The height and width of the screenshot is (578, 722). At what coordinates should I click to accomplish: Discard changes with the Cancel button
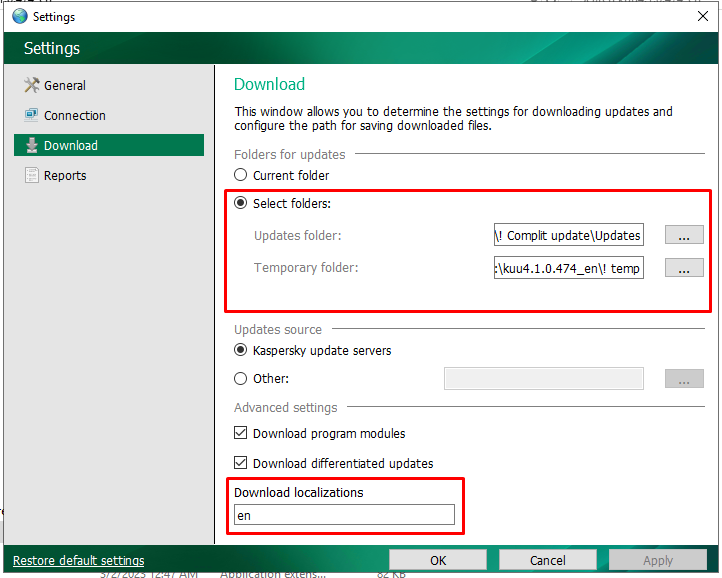(547, 560)
